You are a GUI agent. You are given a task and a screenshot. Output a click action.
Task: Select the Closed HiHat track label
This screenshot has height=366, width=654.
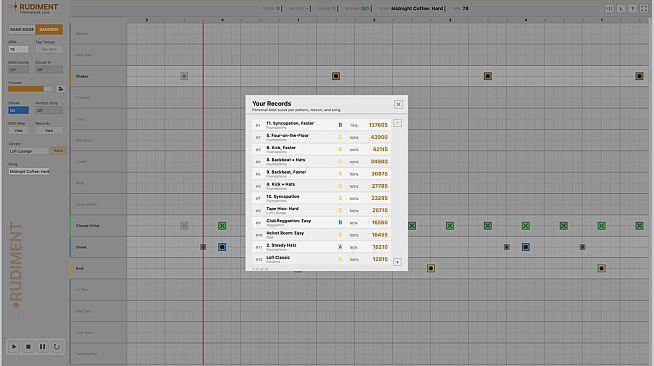click(x=88, y=226)
